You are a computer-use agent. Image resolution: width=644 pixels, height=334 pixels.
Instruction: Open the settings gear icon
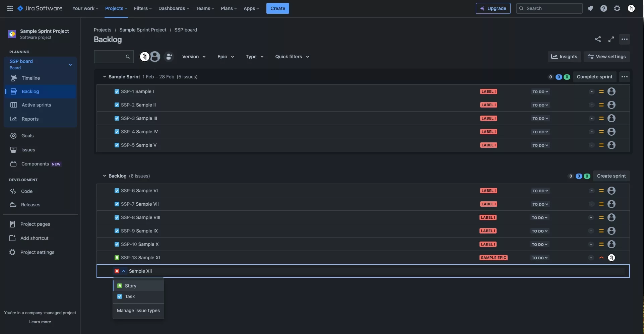pos(617,8)
